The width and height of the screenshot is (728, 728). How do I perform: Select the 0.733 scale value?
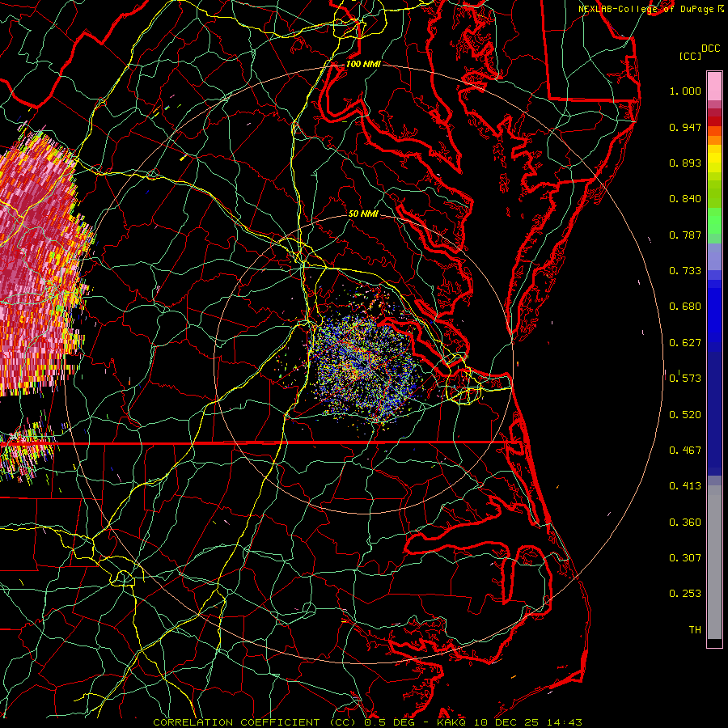685,271
